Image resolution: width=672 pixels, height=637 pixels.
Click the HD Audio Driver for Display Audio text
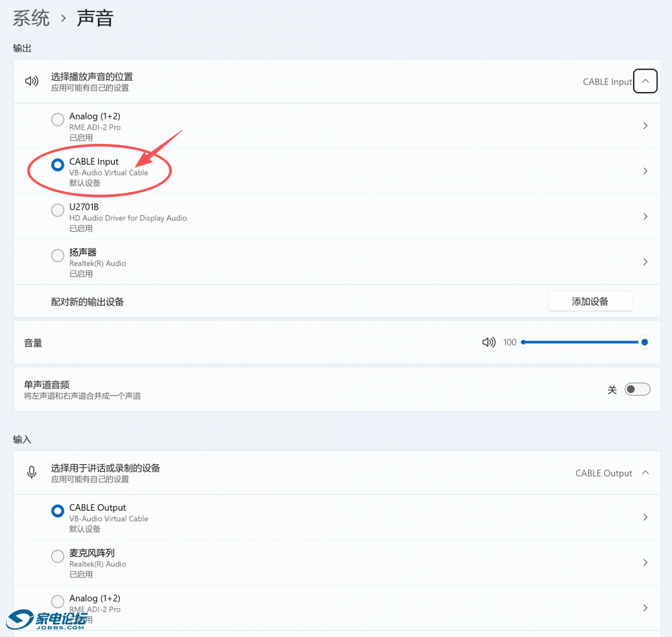128,218
